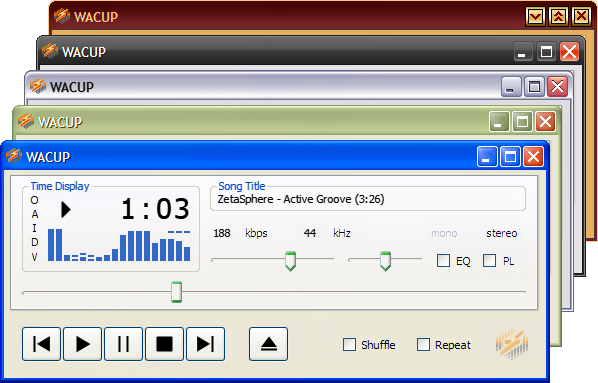Click the spectrum analyzer visualization
Image resolution: width=598 pixels, height=383 pixels.
pos(119,245)
